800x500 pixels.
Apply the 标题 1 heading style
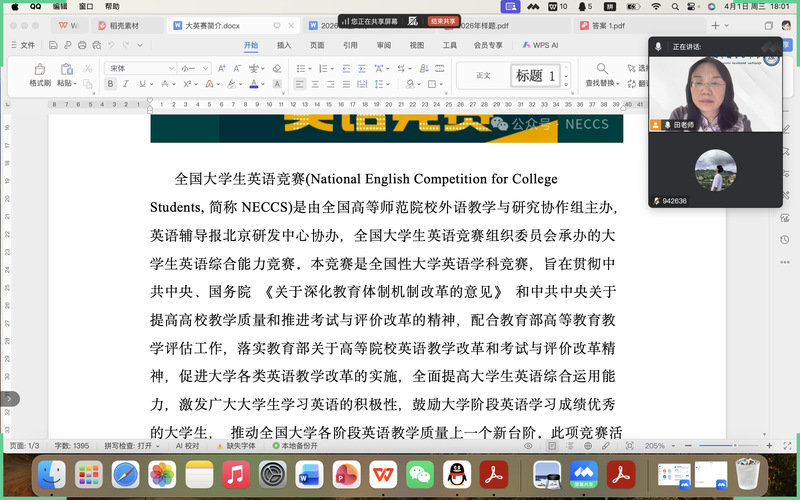[x=535, y=76]
